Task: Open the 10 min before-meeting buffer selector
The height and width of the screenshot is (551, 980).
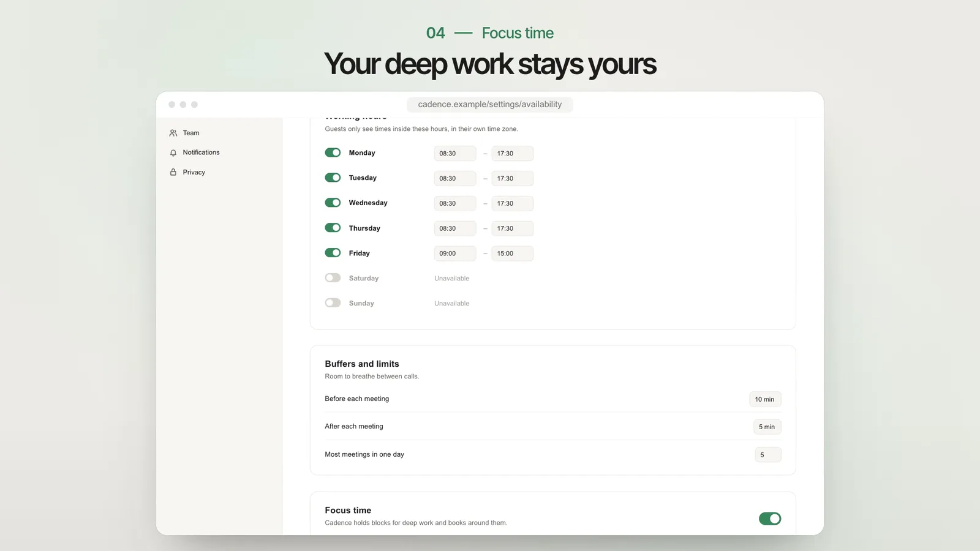Action: click(x=765, y=399)
